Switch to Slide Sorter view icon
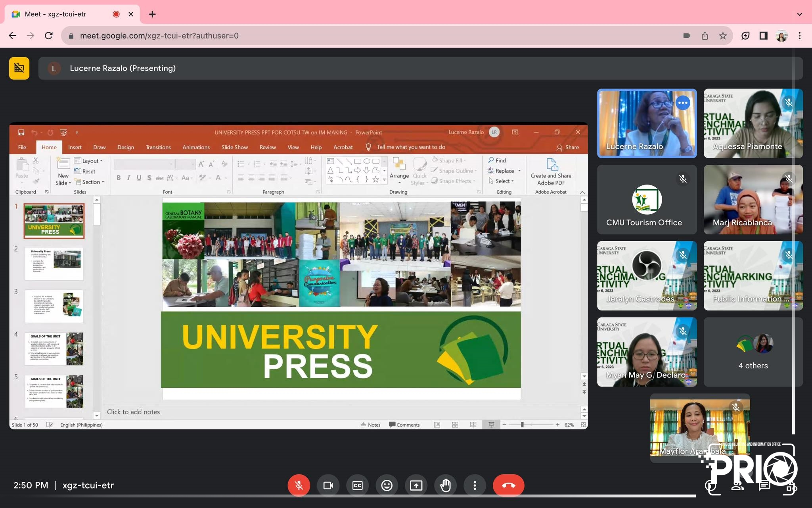This screenshot has width=812, height=508. 455,425
